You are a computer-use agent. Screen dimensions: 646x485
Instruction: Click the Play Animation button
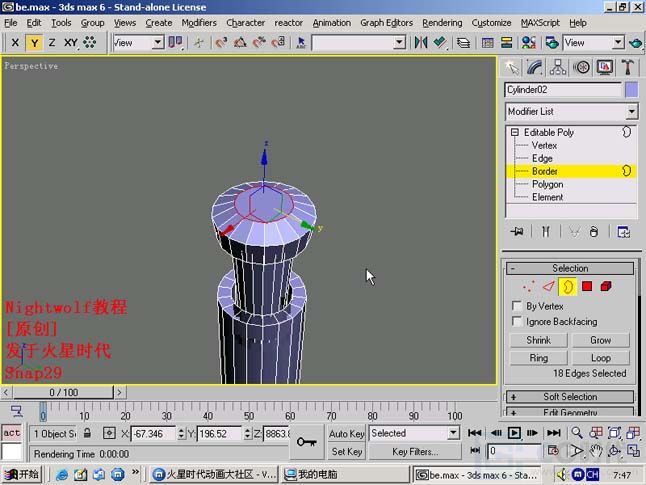point(514,433)
